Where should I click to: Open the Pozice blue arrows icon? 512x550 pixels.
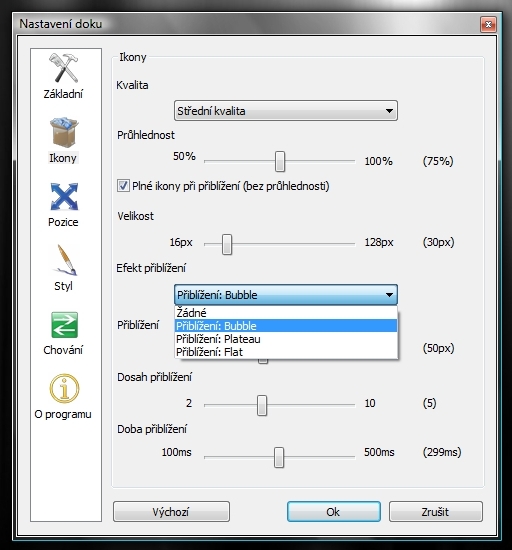point(64,196)
